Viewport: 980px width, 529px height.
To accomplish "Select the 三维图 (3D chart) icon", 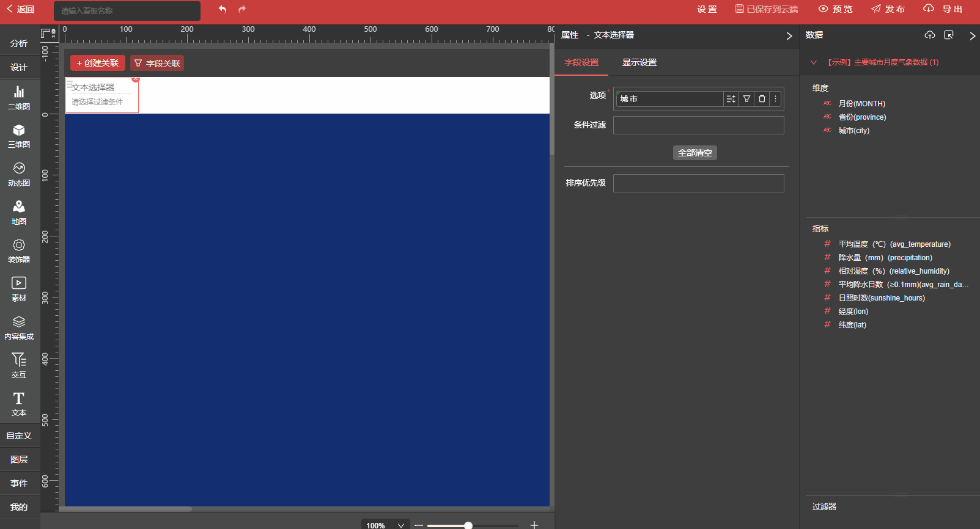I will [x=19, y=136].
